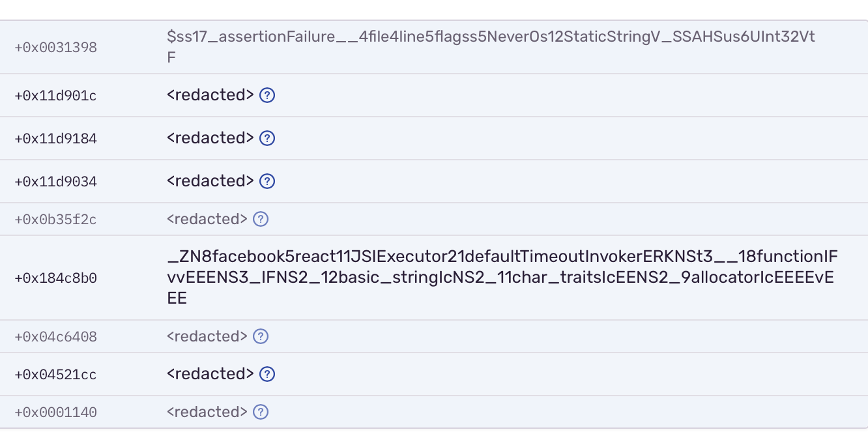The height and width of the screenshot is (434, 868).
Task: Click the +0x11d901c address
Action: click(55, 96)
